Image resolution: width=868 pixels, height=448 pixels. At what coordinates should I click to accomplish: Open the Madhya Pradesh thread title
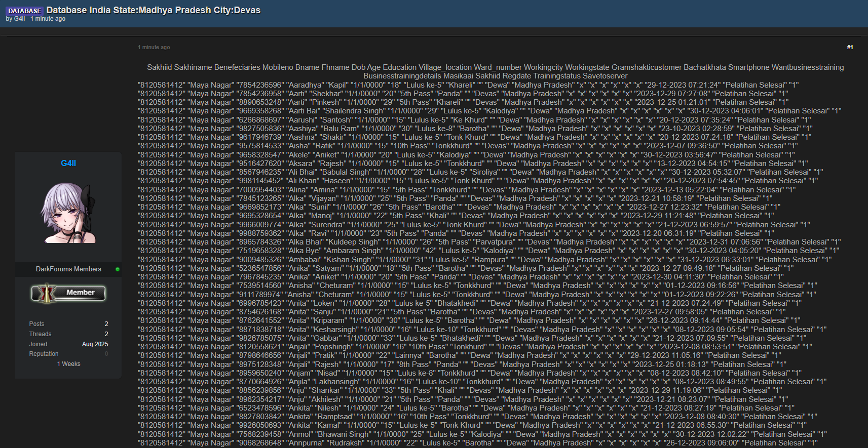tap(153, 10)
